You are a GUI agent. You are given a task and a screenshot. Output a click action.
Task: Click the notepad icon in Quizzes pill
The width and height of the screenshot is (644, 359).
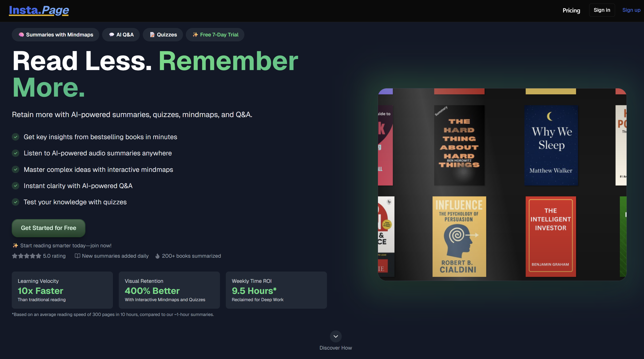(152, 35)
